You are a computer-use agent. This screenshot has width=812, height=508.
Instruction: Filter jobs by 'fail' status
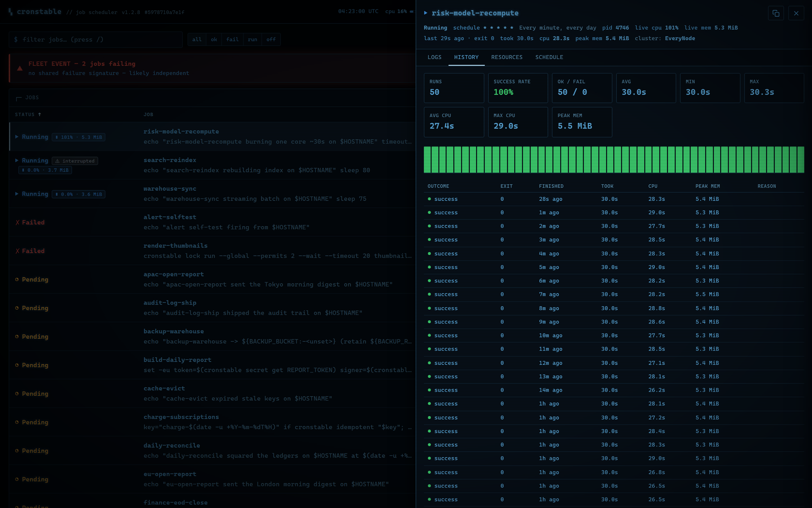tap(232, 40)
